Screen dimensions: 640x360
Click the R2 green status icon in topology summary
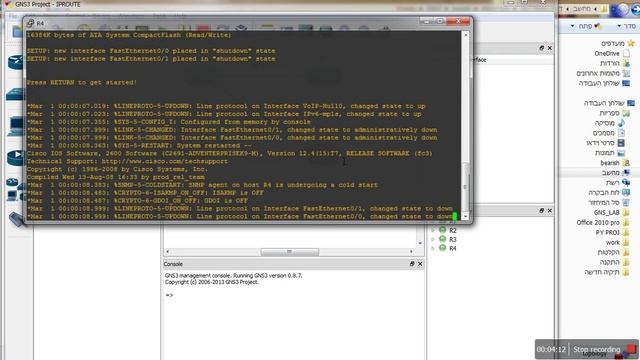442,230
